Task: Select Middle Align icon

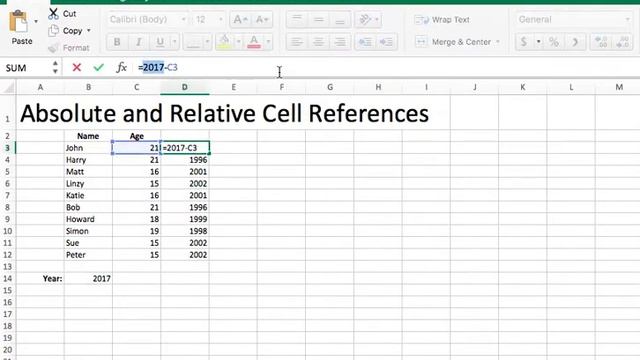Action: point(318,19)
